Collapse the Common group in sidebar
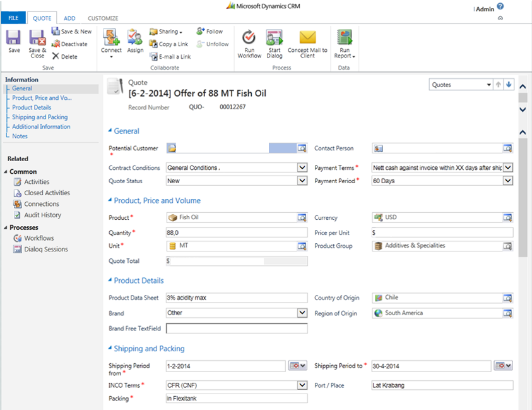Screen dimensions: 532x410 point(6,172)
